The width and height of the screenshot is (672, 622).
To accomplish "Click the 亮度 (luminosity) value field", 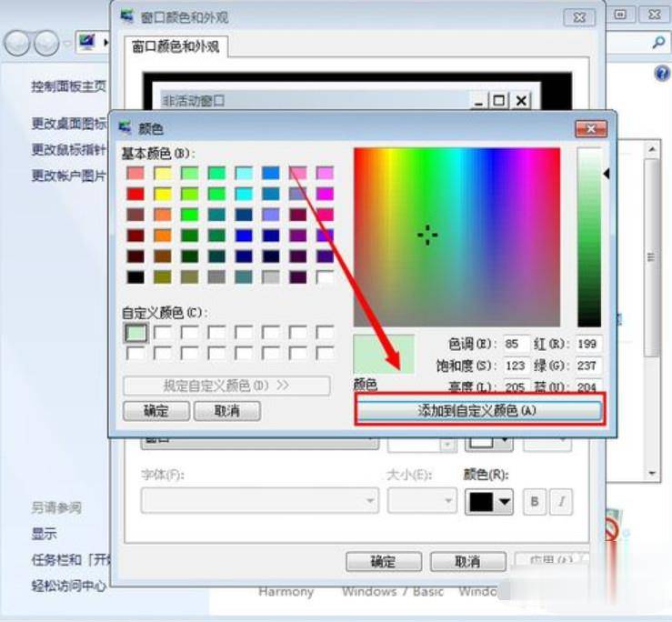I will (516, 387).
